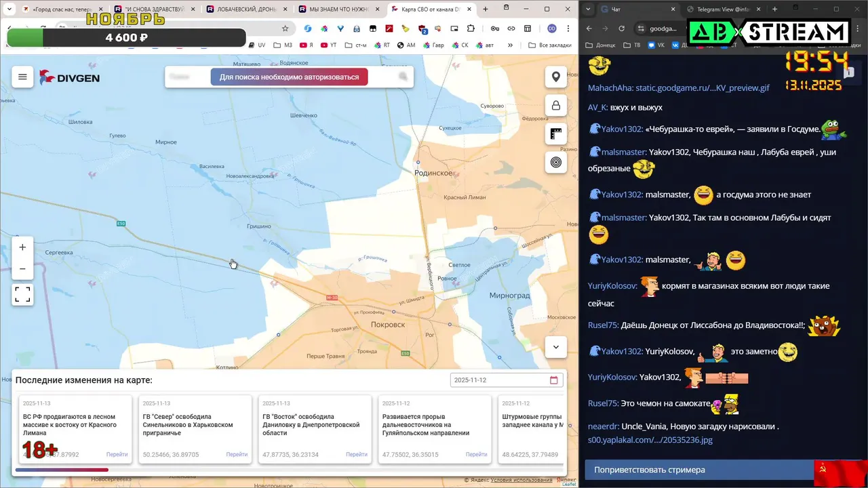
Task: Click 'Перейти' on the Синельниково card
Action: tap(237, 454)
